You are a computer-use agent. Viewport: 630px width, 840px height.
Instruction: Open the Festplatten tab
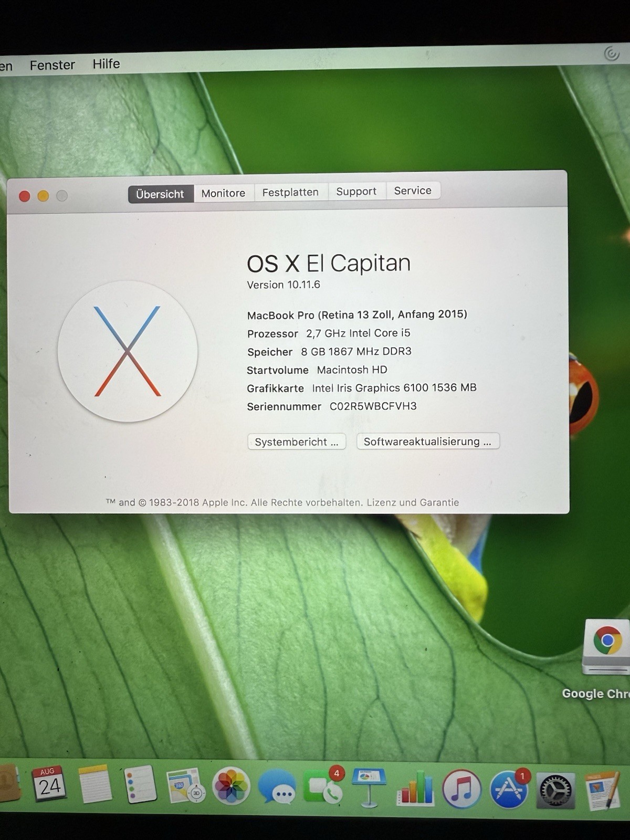tap(291, 192)
